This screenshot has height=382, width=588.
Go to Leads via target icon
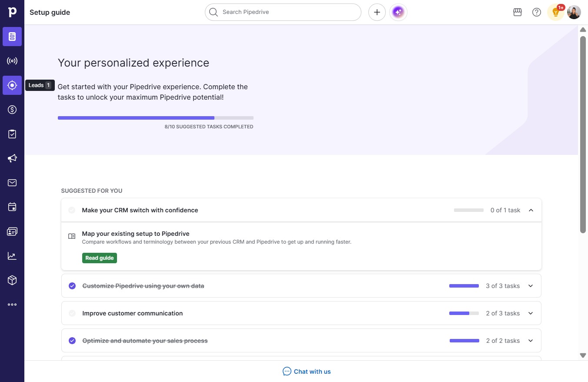click(x=12, y=85)
